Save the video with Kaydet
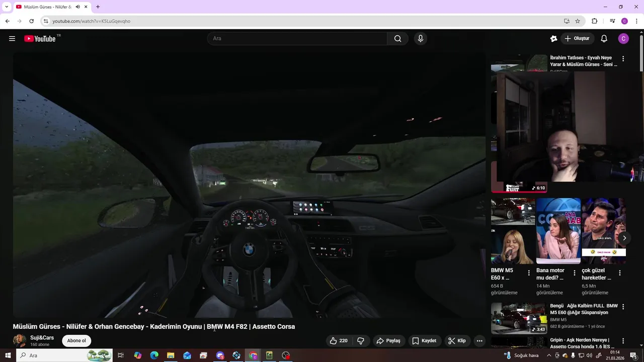Screen dimensions: 644x362 tap(424, 340)
